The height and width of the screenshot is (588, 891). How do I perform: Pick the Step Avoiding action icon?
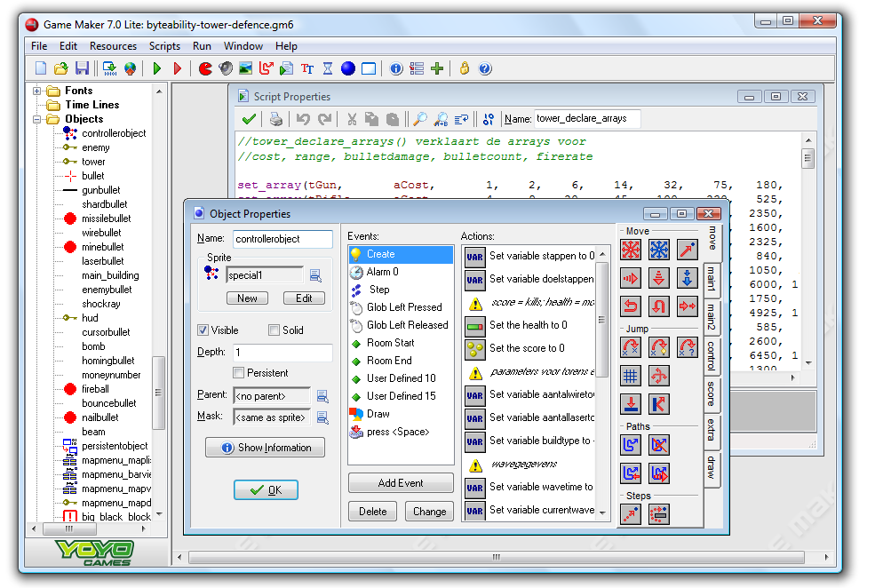[659, 514]
